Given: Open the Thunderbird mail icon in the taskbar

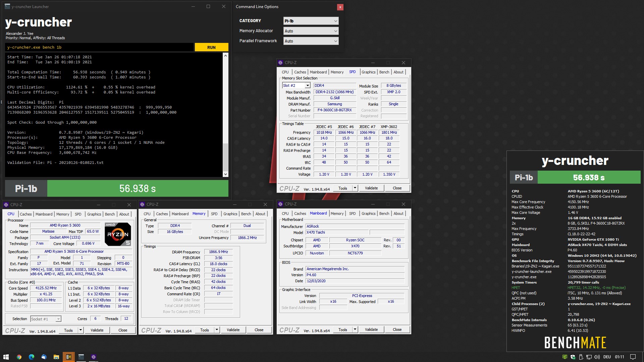Looking at the screenshot, I should coord(44,357).
